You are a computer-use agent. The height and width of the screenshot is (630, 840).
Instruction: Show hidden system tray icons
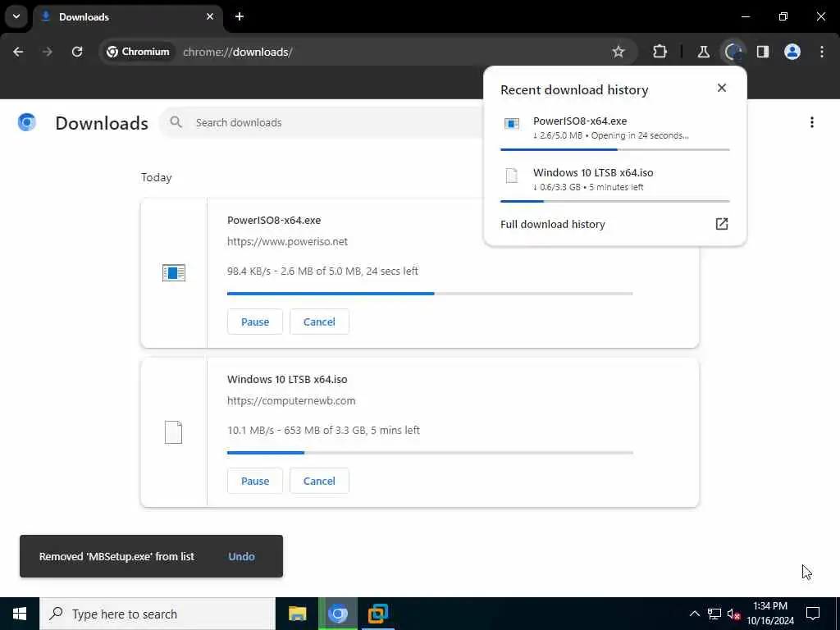(694, 614)
